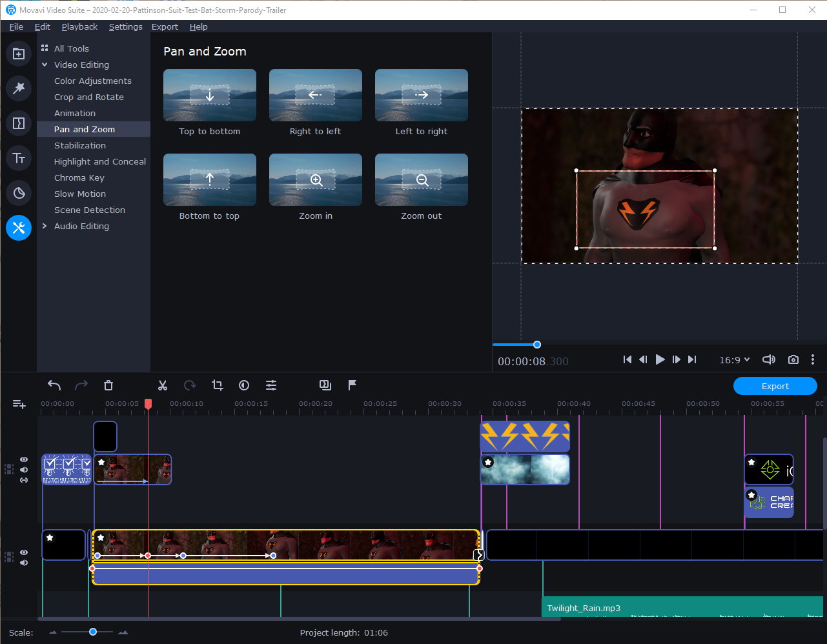
Task: Open the Clip Properties sliders icon on timeline toolbar
Action: (271, 385)
